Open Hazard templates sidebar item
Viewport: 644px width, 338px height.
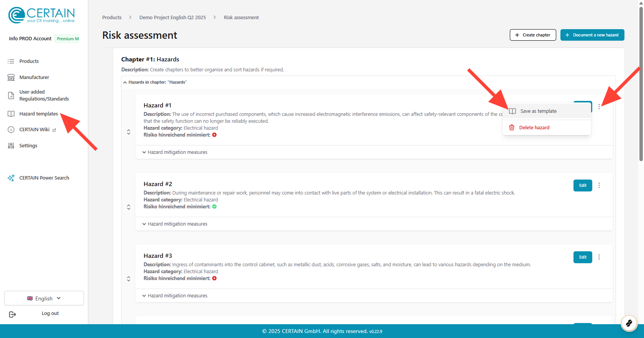click(39, 114)
